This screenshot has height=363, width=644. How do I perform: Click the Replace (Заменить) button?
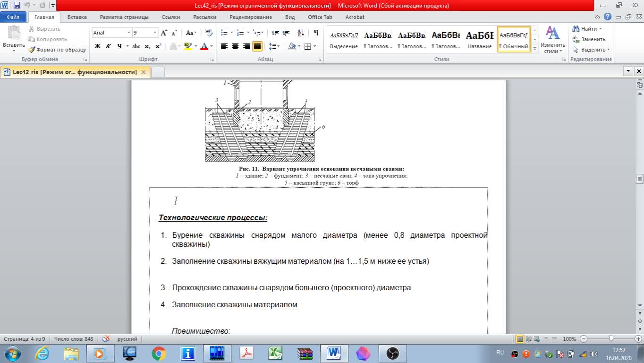pos(589,39)
